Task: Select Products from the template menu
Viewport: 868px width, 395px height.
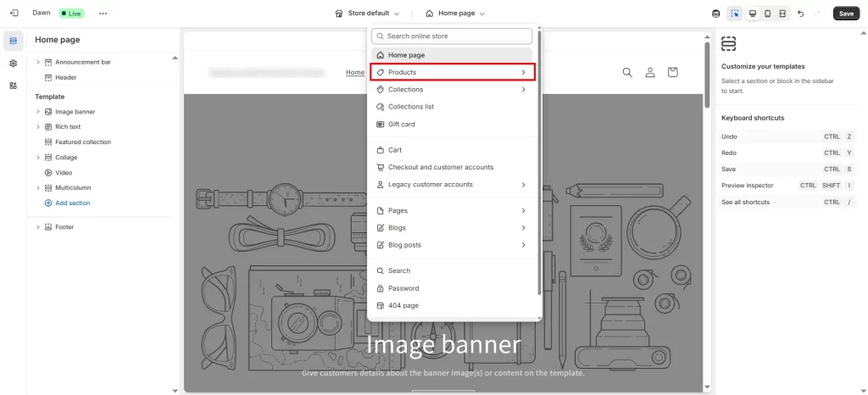Action: click(453, 72)
